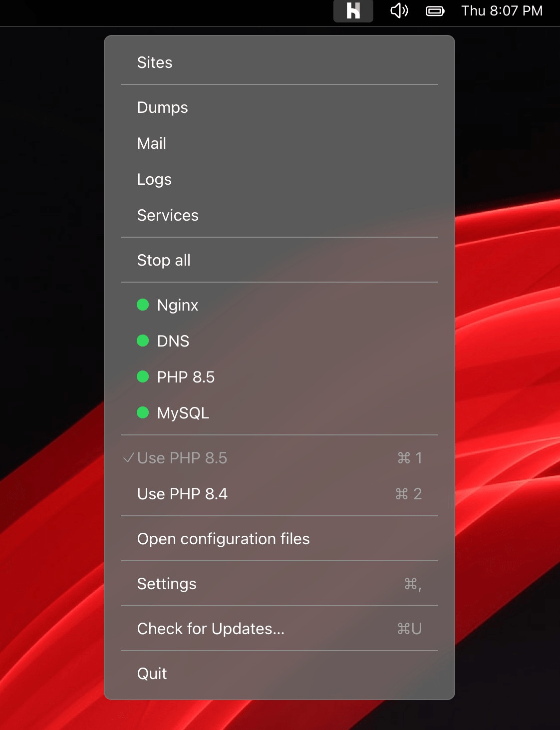560x730 pixels.
Task: Click the checkmark beside Use PHP 8.5
Action: tap(128, 457)
